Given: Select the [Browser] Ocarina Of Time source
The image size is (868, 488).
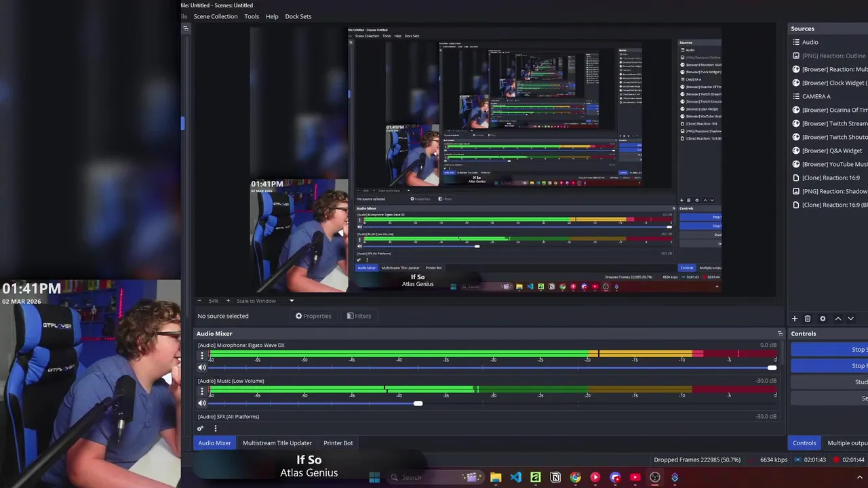Looking at the screenshot, I should tap(829, 110).
